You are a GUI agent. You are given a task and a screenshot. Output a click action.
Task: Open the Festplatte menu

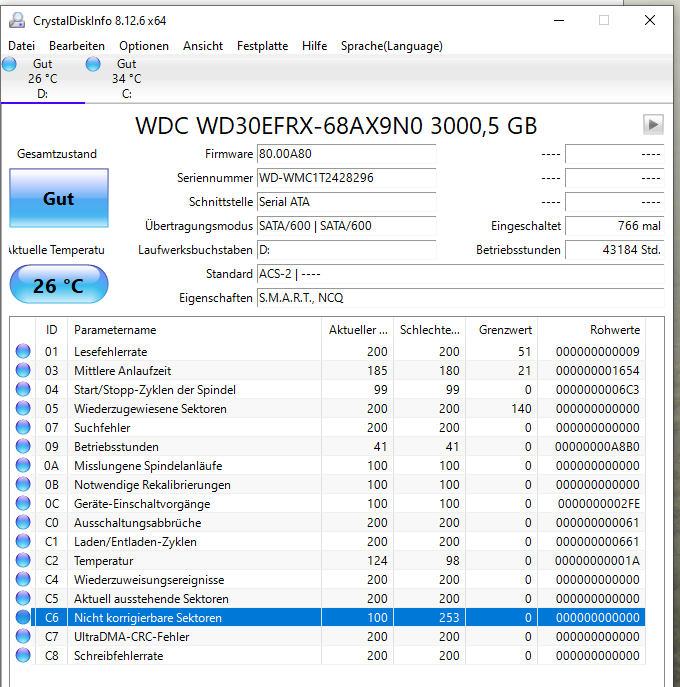[262, 46]
